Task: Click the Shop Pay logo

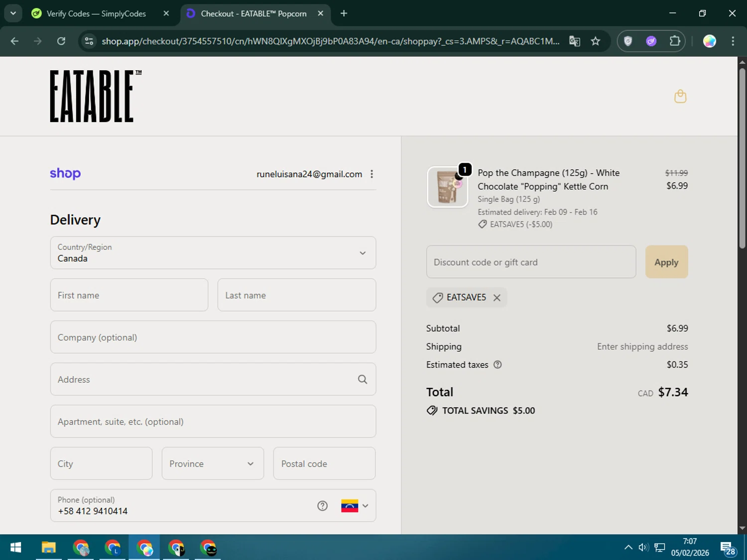Action: (x=65, y=173)
